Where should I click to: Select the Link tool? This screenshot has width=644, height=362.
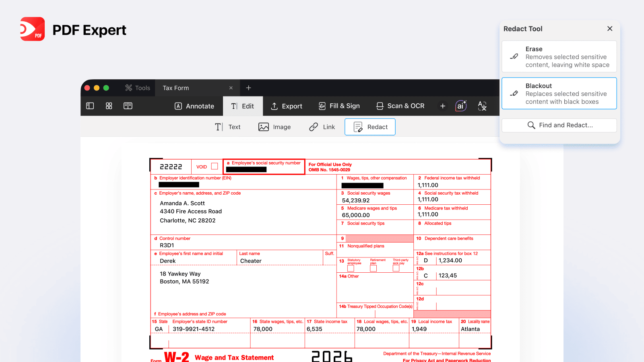(x=322, y=127)
